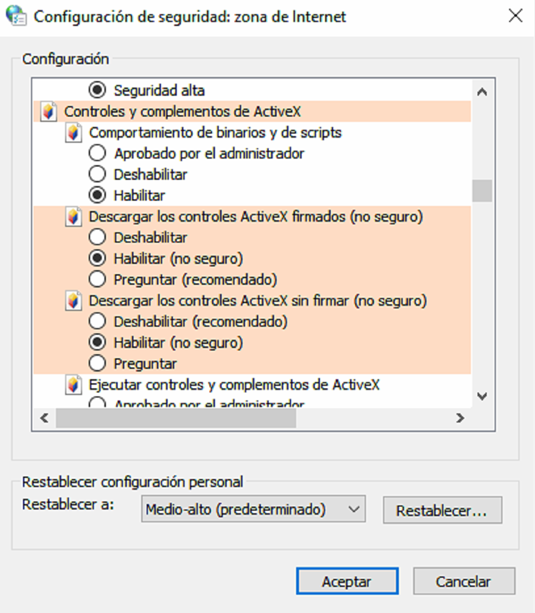The width and height of the screenshot is (535, 613).
Task: Click the scroll up arrow of settings list
Action: tap(482, 92)
